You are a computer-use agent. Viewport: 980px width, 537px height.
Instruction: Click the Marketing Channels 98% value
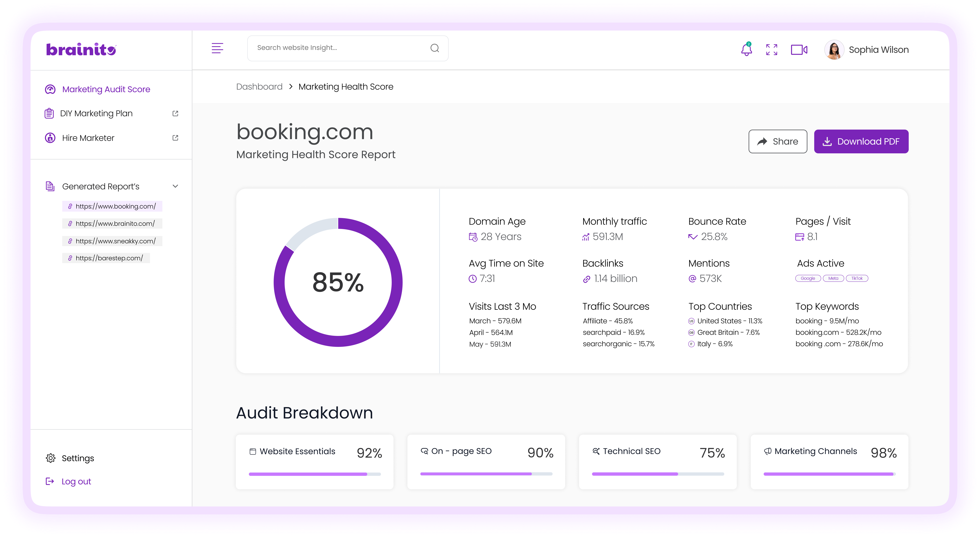tap(884, 453)
